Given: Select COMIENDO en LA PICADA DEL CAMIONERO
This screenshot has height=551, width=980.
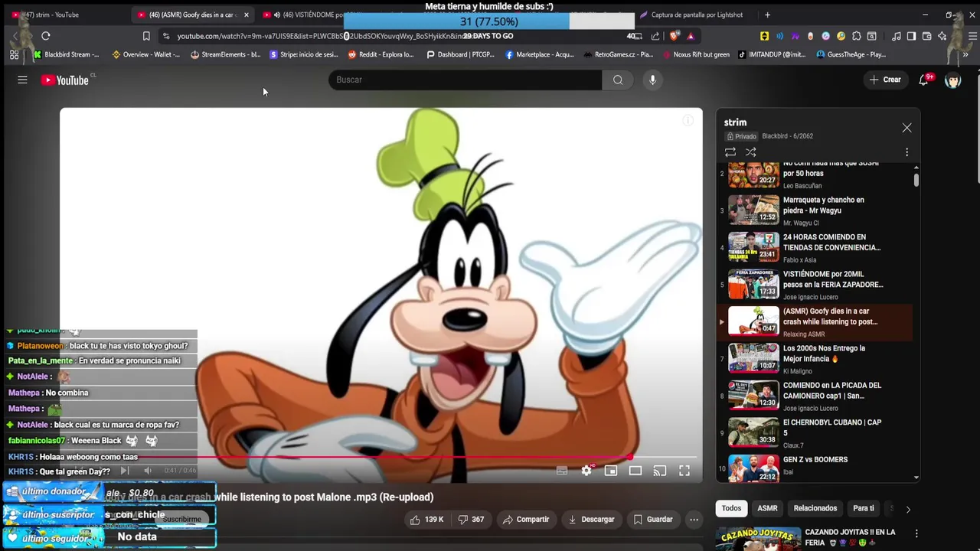Looking at the screenshot, I should coord(815,396).
